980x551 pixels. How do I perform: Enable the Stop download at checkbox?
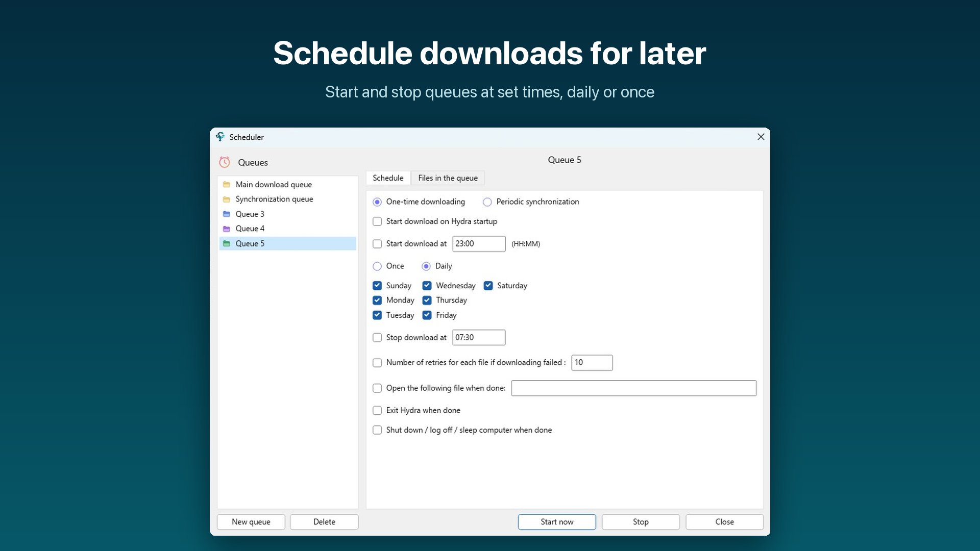377,338
